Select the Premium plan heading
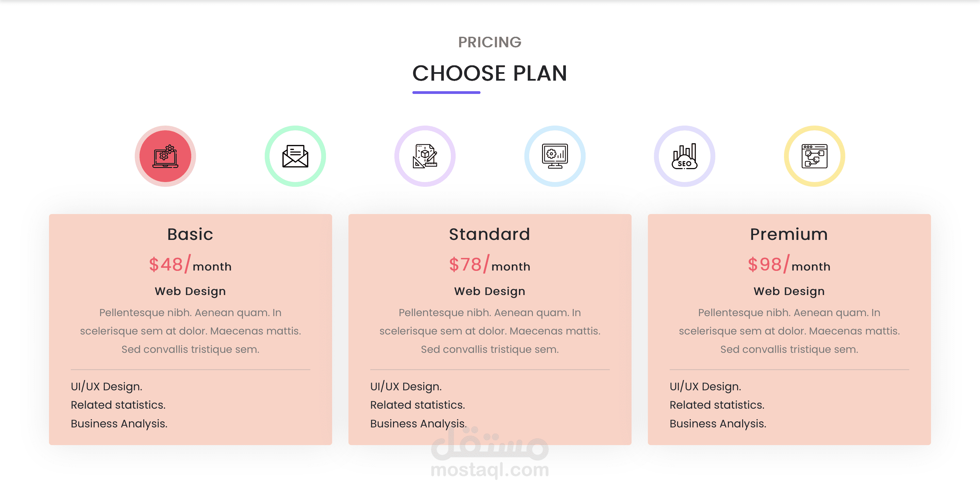The height and width of the screenshot is (490, 980). [x=789, y=234]
